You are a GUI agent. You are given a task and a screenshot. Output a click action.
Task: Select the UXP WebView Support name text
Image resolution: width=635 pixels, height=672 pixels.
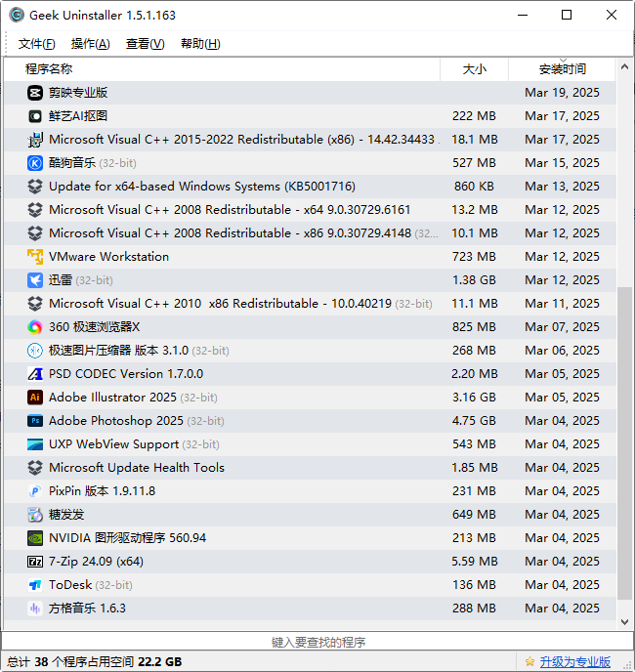113,444
